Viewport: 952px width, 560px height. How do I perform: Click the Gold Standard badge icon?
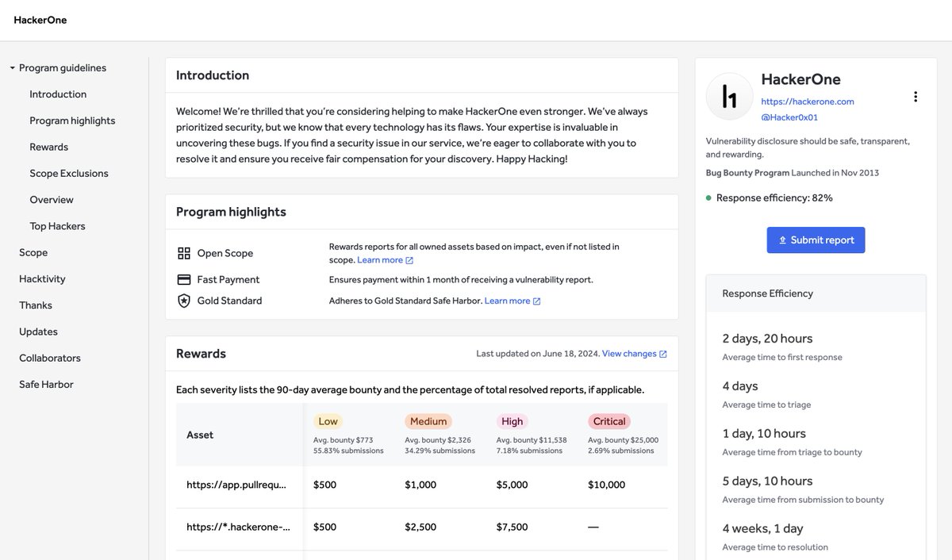click(x=183, y=301)
